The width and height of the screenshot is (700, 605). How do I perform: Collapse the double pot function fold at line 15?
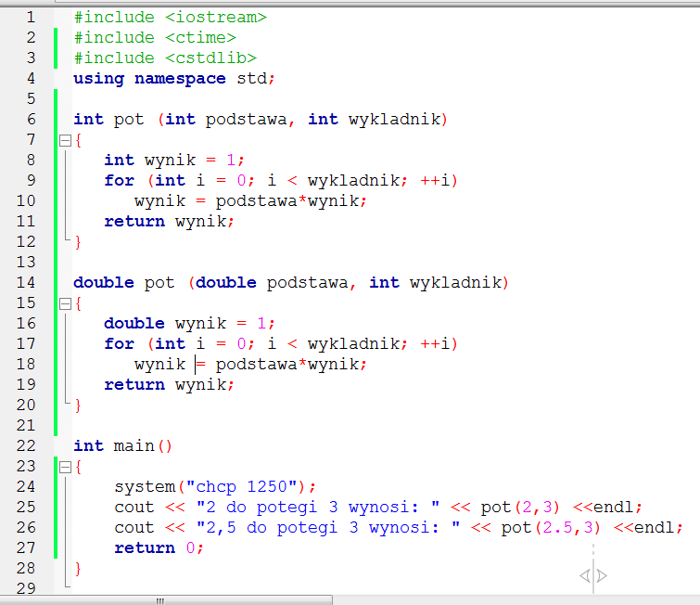pos(65,304)
